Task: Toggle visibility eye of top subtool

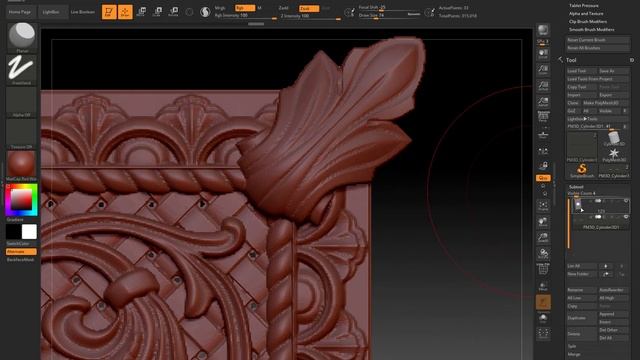Action: [x=626, y=201]
